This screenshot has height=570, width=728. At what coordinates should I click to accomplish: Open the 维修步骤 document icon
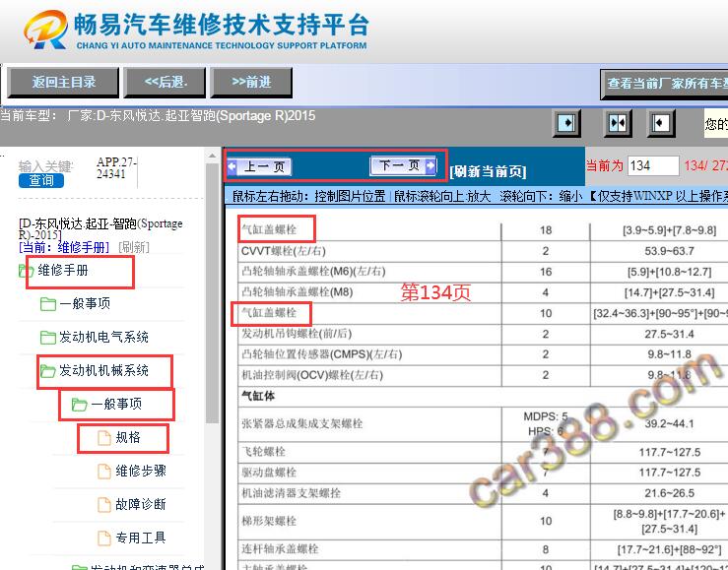coord(104,471)
